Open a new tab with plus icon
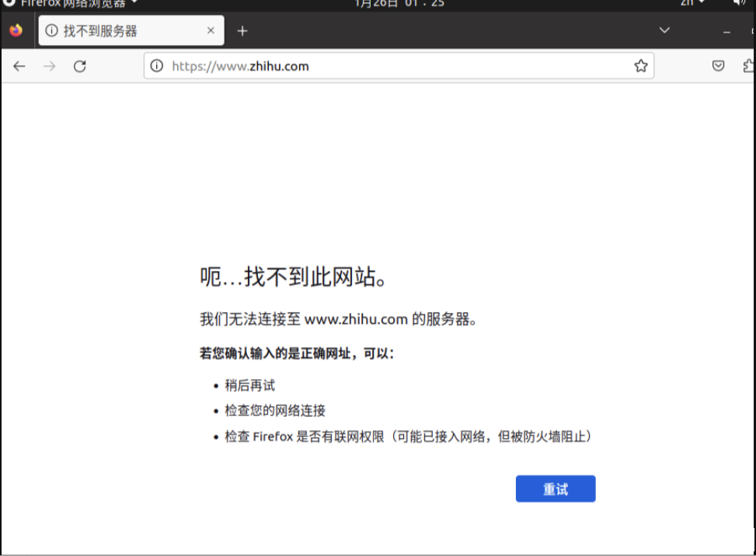756x556 pixels. 242,31
